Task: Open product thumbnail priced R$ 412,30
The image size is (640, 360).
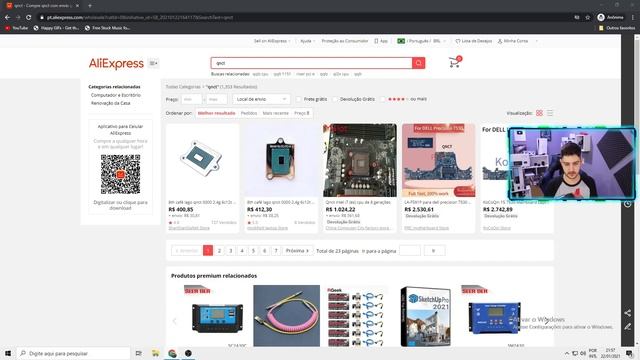Action: (x=281, y=160)
